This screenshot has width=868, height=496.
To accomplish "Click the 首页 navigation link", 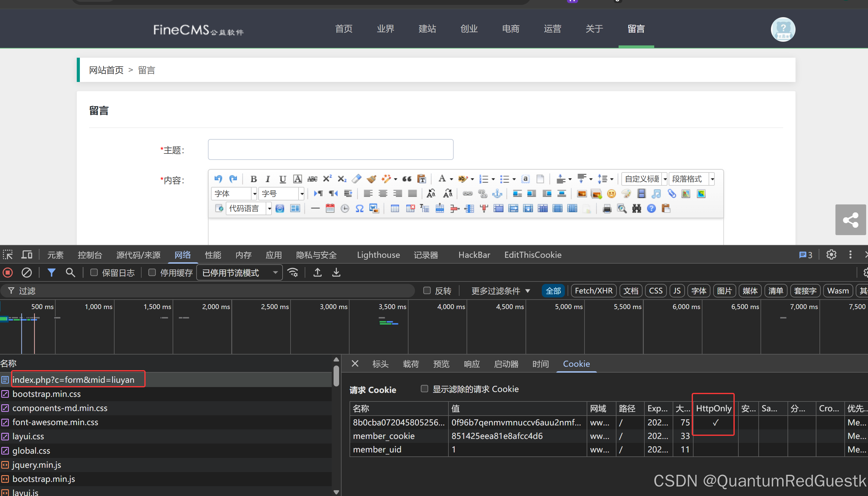I will (x=343, y=29).
